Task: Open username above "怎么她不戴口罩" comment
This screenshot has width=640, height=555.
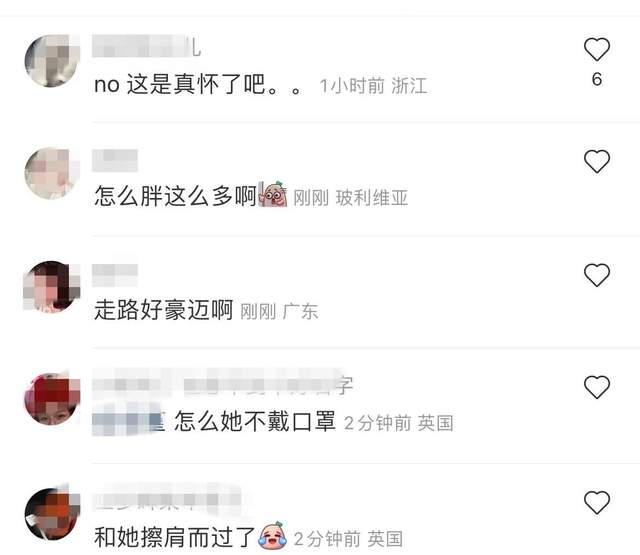Action: [222, 384]
